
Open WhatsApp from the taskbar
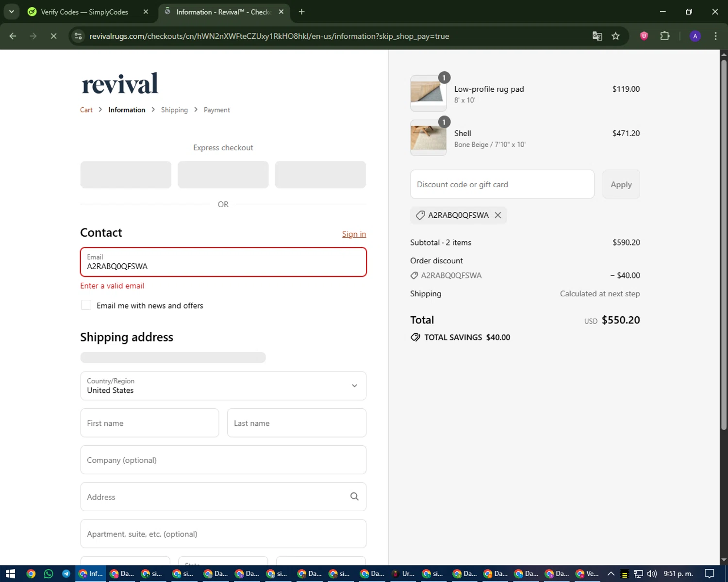tap(49, 574)
